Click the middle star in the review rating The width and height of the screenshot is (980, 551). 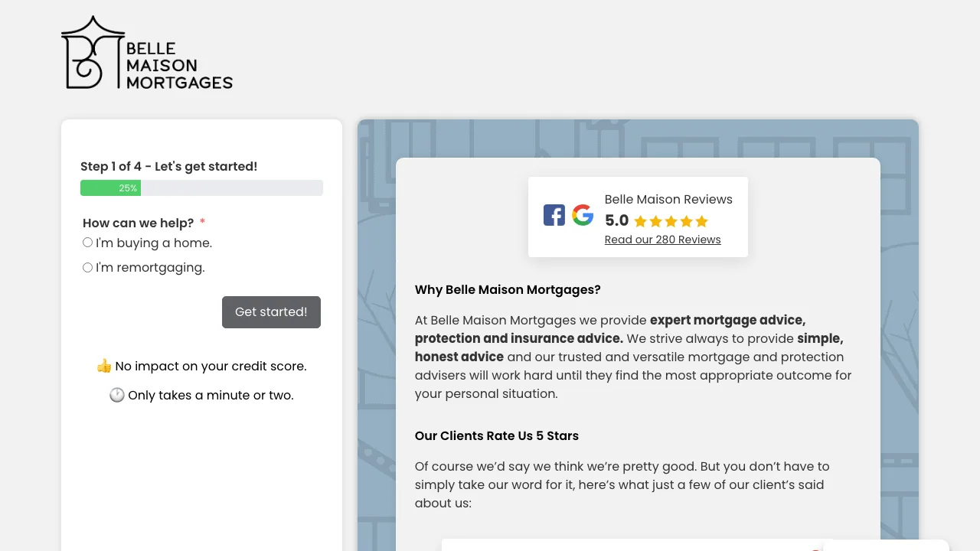[671, 221]
